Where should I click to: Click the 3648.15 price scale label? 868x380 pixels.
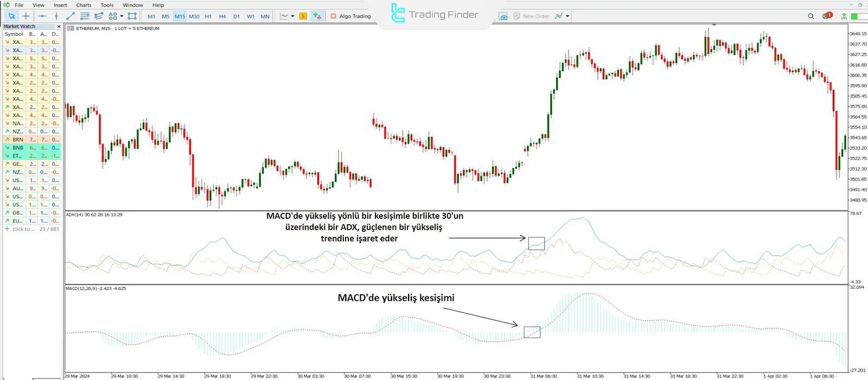point(858,34)
